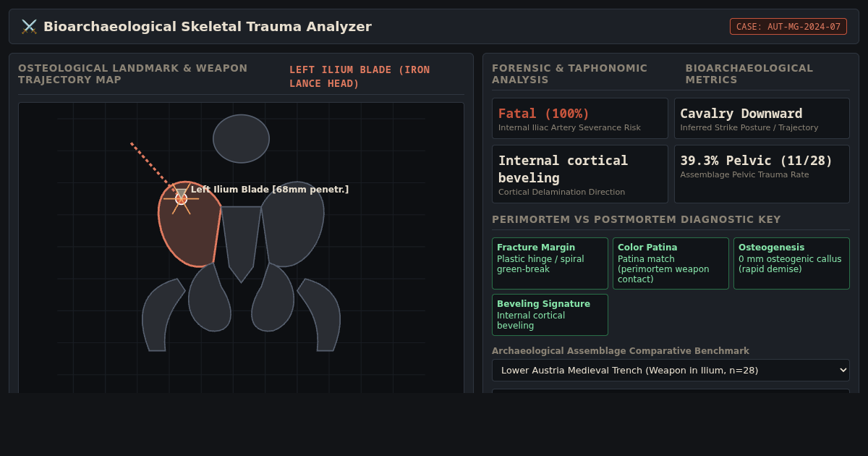
Task: Click the 'Internal Iliac Artery Severance Risk' caption
Action: (x=569, y=128)
